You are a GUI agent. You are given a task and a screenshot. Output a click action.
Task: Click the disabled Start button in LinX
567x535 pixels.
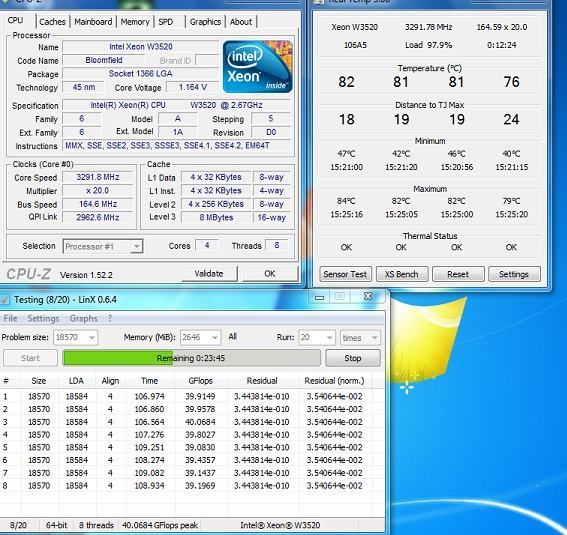30,358
